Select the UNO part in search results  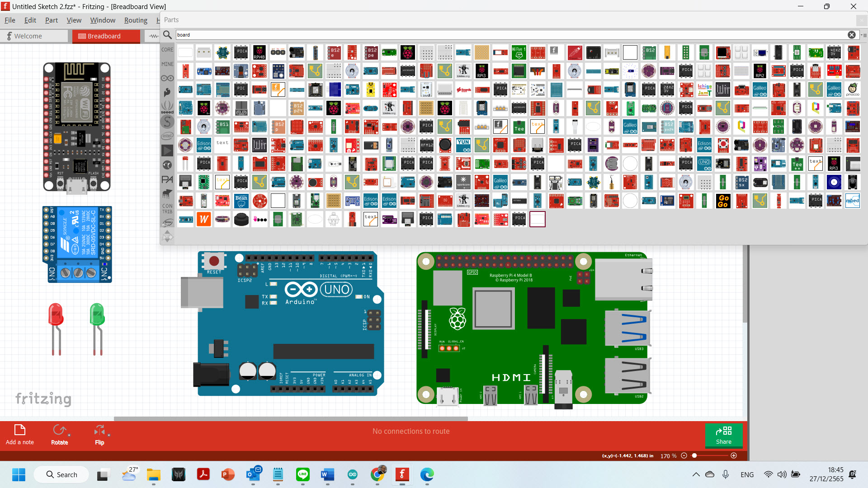[x=704, y=164]
